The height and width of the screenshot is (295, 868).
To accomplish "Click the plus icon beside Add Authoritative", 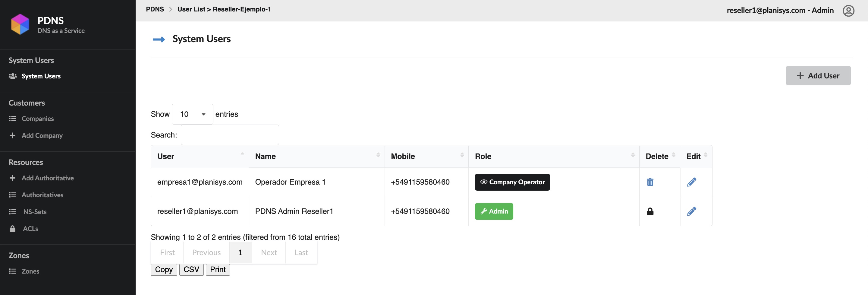I will (12, 178).
